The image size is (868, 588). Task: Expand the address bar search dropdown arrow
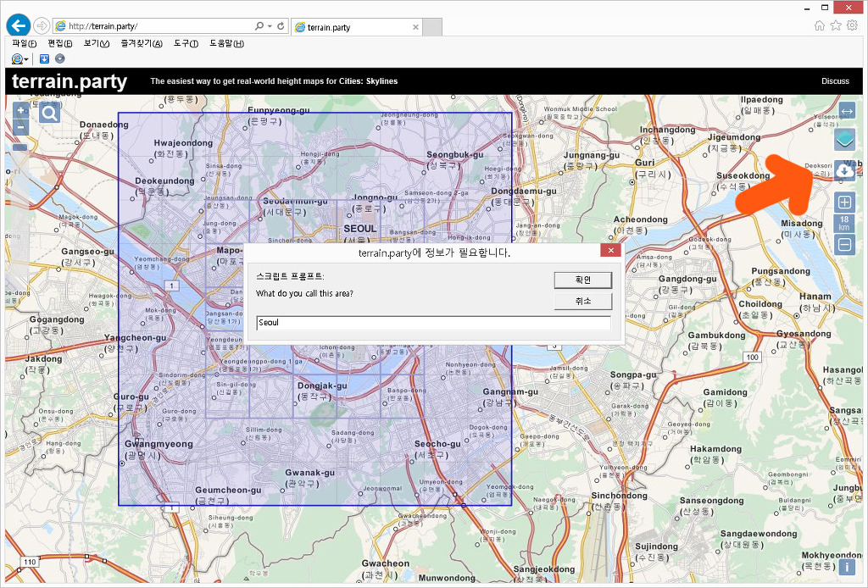(x=270, y=26)
